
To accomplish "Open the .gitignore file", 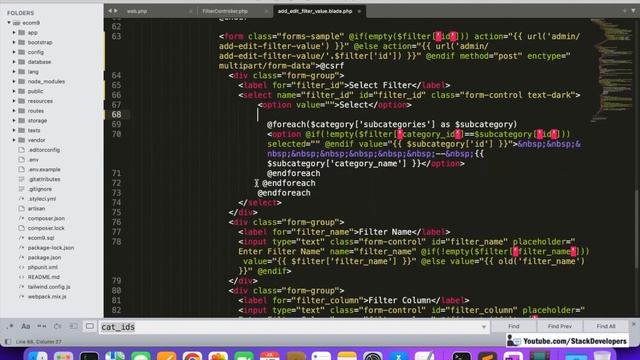I will pos(40,189).
